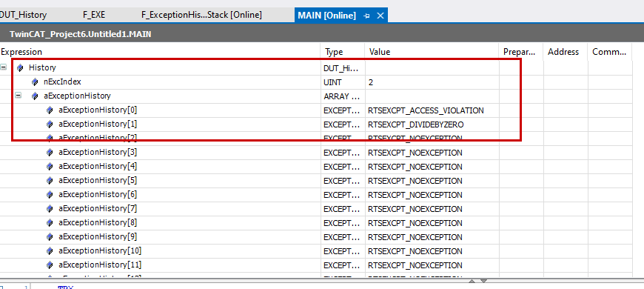Click the aExceptionHistory variable icon
644x289 pixels.
(x=35, y=96)
